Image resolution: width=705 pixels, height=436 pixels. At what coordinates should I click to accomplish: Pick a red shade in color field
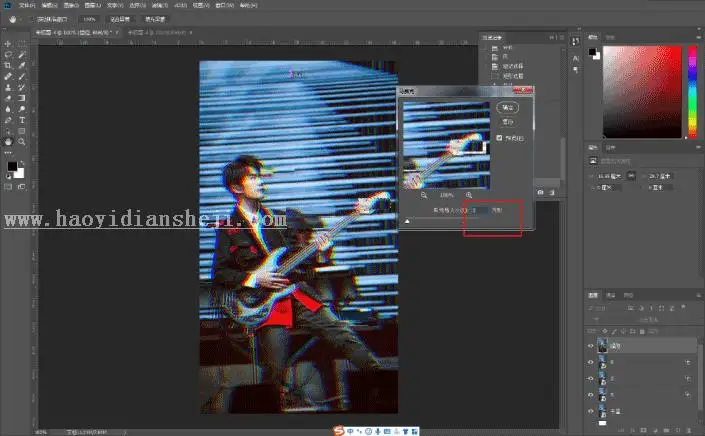[x=642, y=92]
